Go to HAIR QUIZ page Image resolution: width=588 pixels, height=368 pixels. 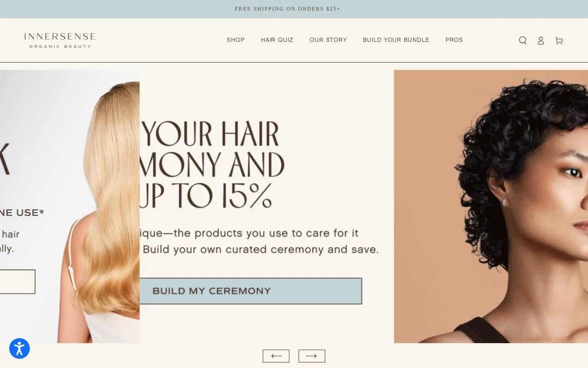pyautogui.click(x=277, y=40)
